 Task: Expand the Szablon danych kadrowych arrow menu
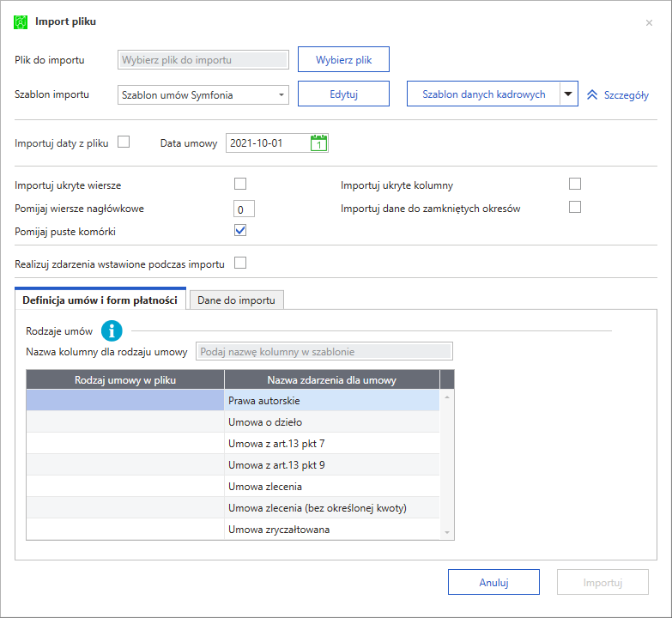click(x=568, y=94)
